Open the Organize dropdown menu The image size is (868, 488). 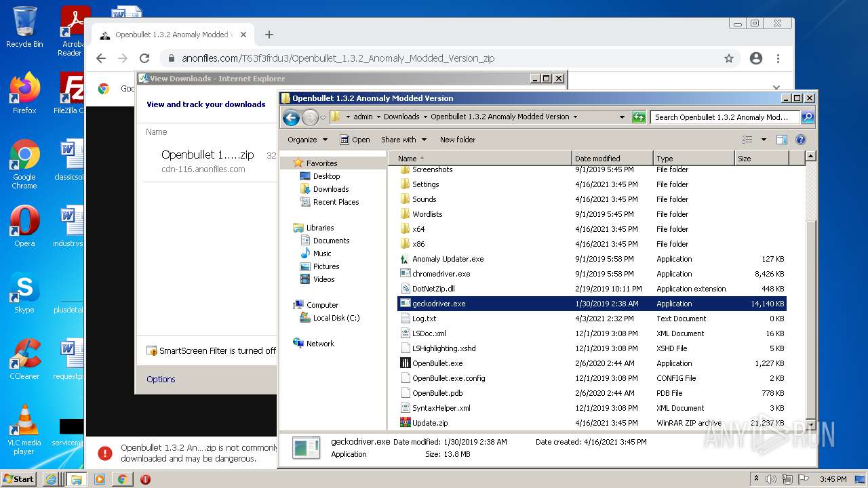pos(307,140)
